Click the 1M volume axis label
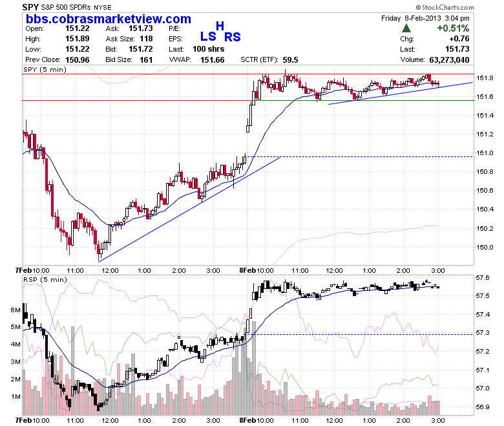 [16, 396]
